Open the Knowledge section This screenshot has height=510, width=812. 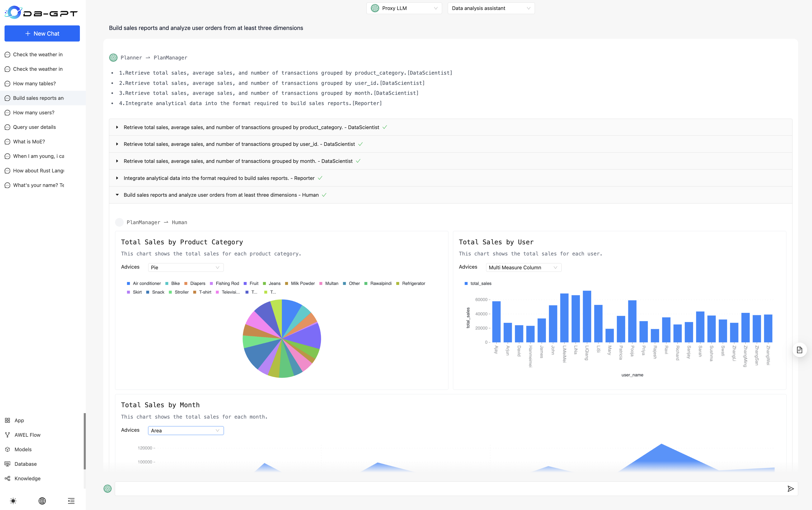click(x=27, y=478)
